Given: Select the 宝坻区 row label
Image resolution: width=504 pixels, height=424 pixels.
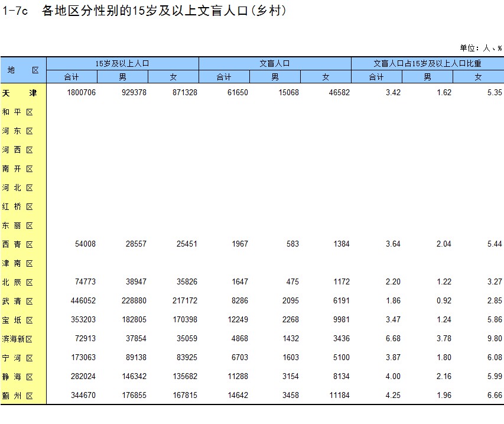Looking at the screenshot, I should coord(18,320).
